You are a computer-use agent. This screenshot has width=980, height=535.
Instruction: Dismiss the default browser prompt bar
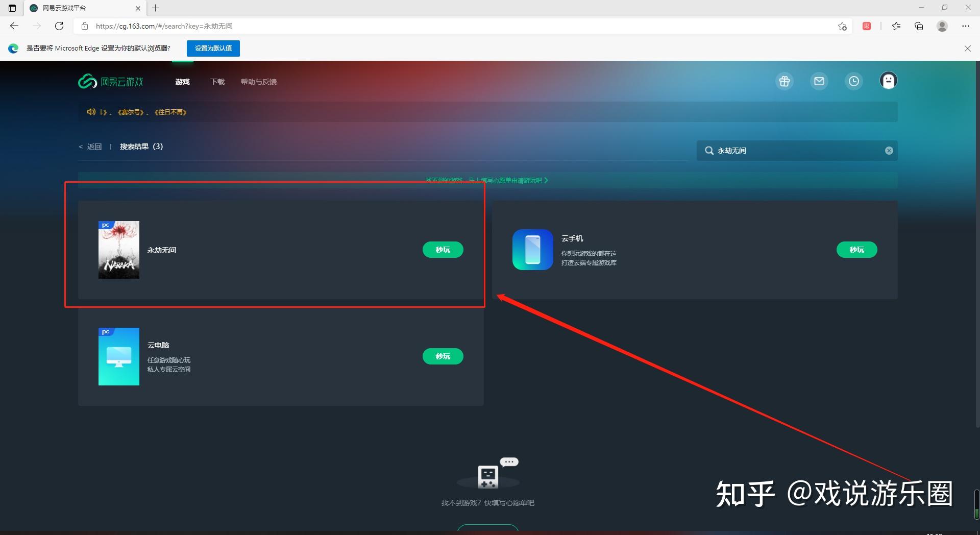coord(968,48)
